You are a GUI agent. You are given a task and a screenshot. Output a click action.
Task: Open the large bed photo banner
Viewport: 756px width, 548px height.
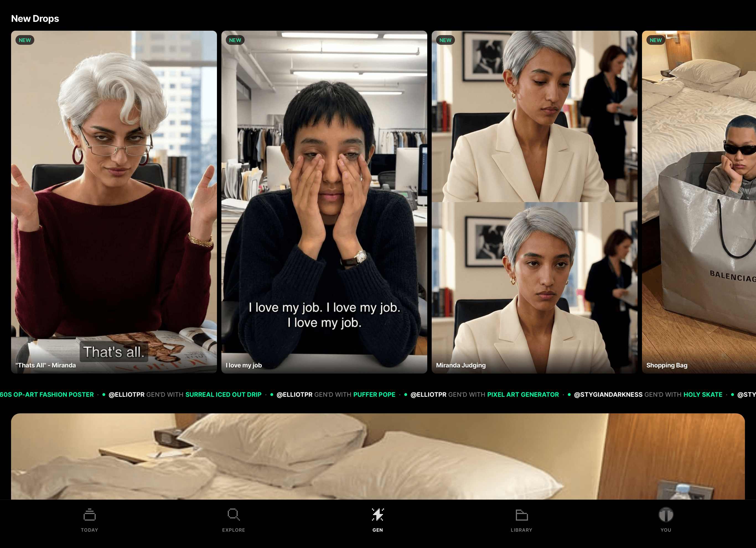click(x=378, y=456)
